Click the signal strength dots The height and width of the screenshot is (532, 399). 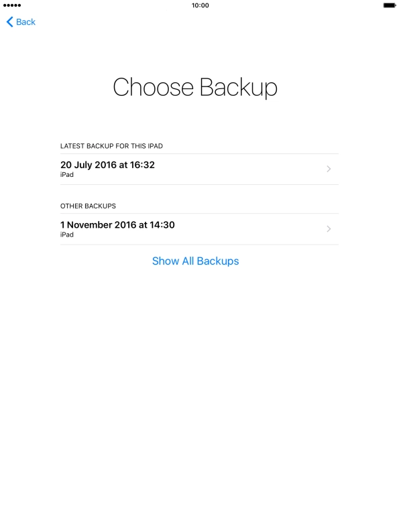[x=12, y=5]
